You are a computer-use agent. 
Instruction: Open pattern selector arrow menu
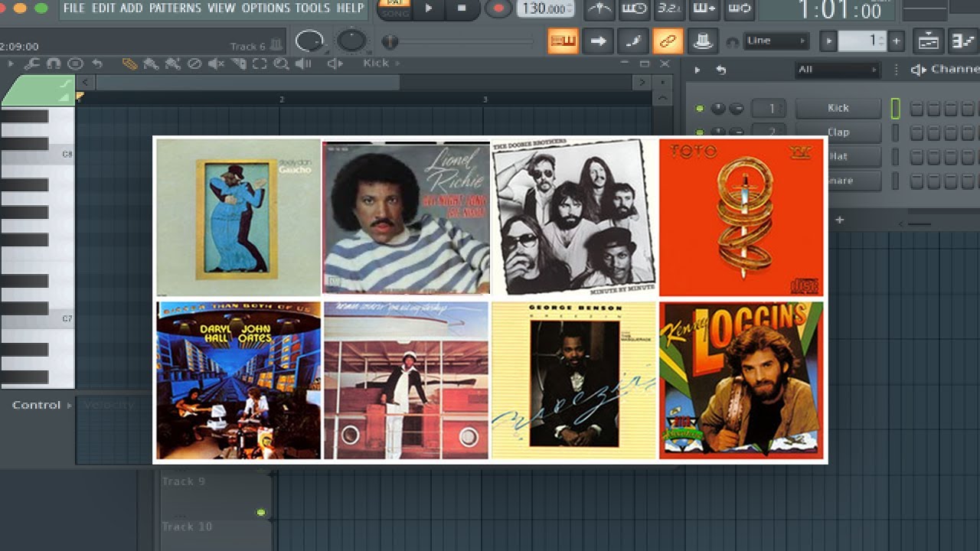(828, 41)
